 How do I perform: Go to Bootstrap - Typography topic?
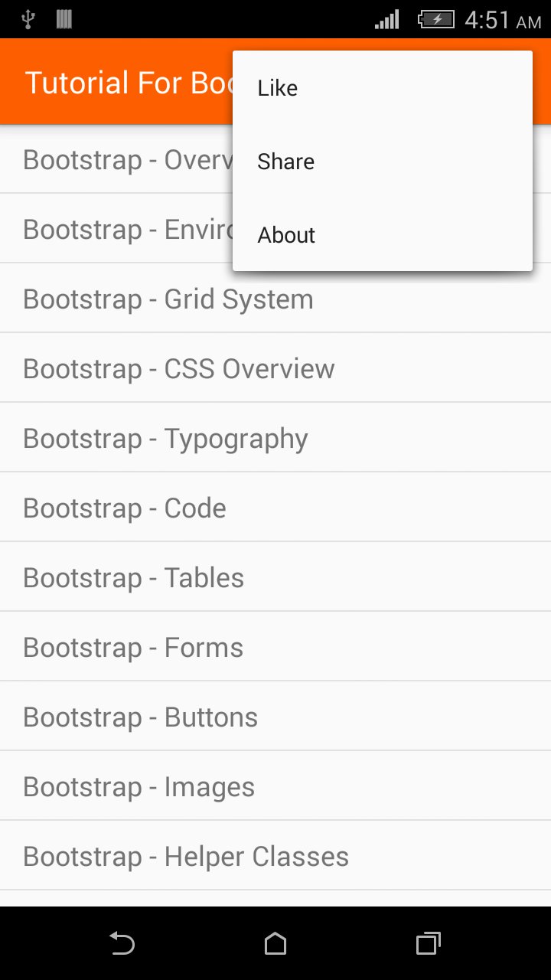coord(166,439)
